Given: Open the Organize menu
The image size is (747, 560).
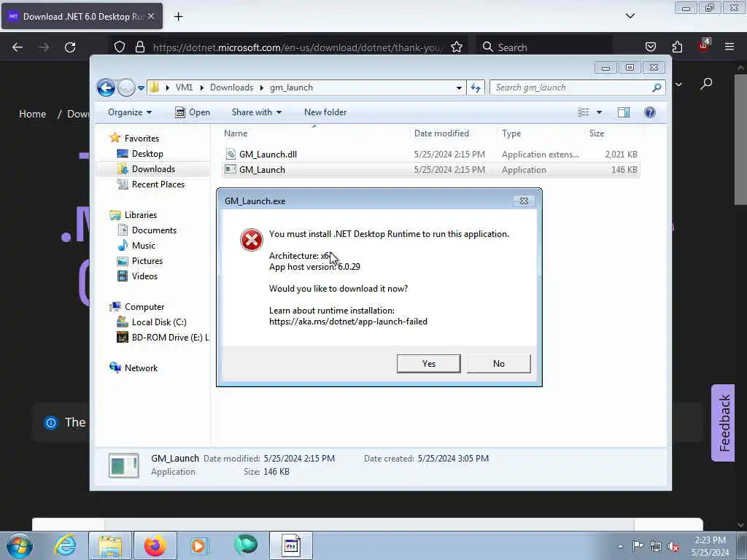Looking at the screenshot, I should pos(130,112).
